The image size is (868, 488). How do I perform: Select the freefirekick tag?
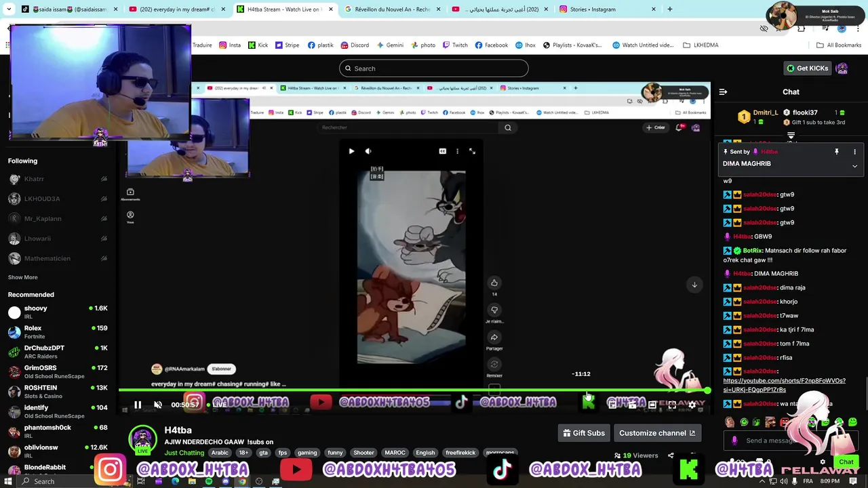460,453
